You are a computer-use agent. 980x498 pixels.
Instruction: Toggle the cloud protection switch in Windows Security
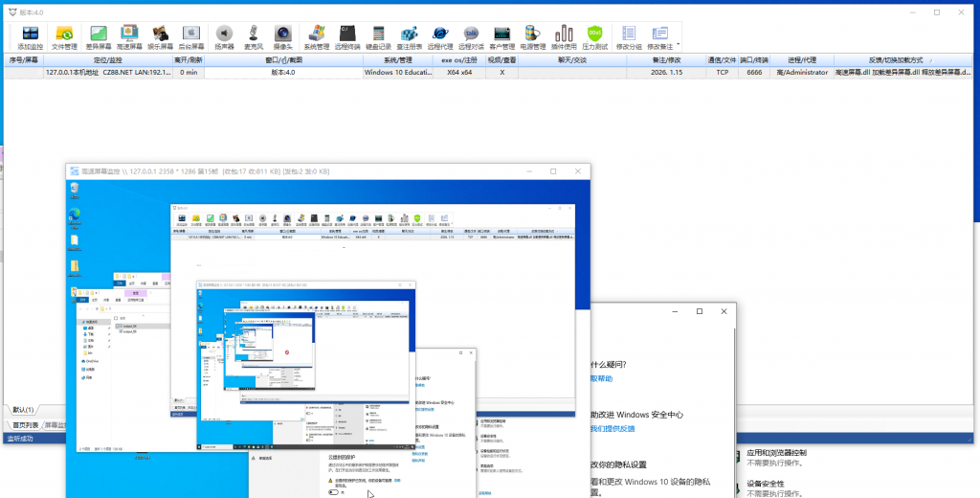pos(334,491)
